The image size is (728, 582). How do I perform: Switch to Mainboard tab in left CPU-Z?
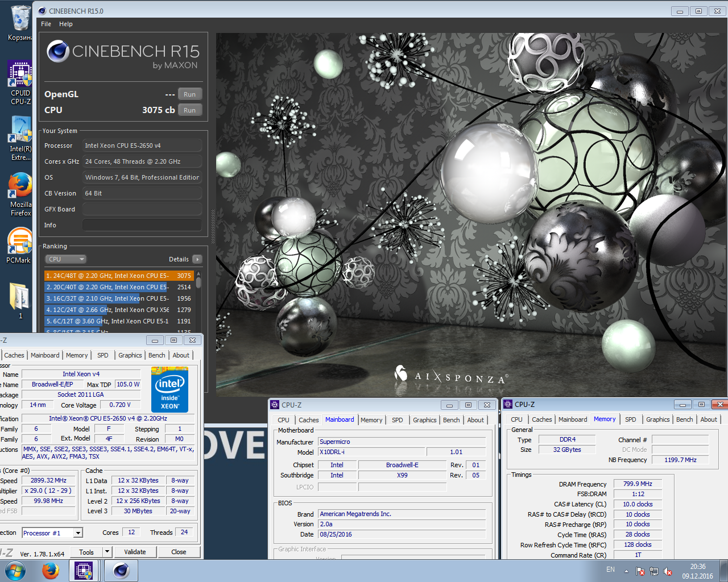(45, 355)
